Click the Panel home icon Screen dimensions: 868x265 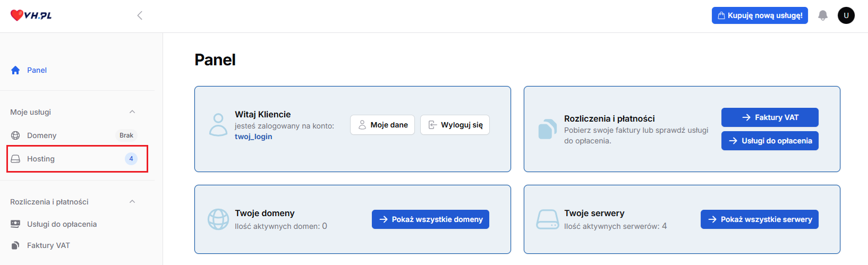[x=15, y=70]
